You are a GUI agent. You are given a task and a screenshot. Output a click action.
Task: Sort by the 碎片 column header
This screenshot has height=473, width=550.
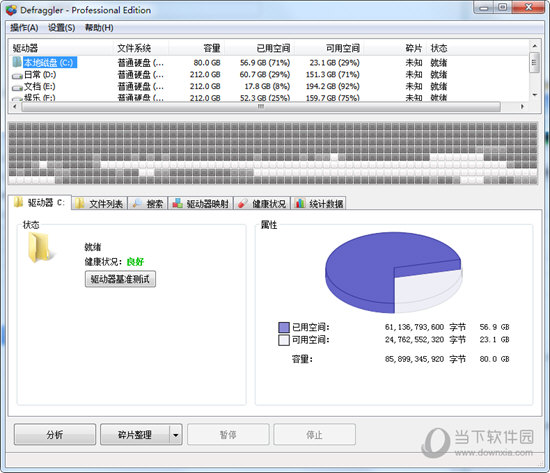[x=395, y=48]
